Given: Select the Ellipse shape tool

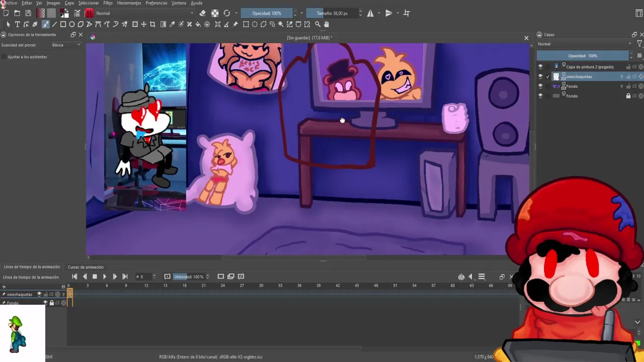Looking at the screenshot, I should (x=72, y=24).
